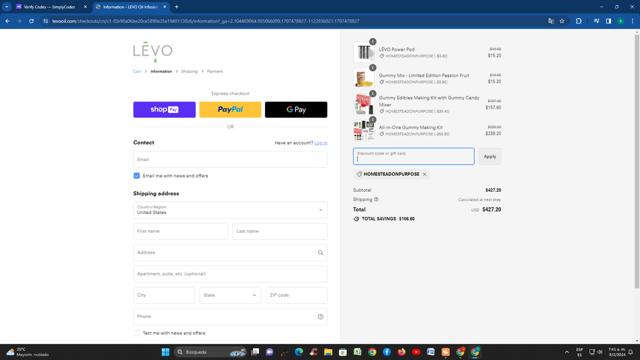Click the LEVO logo
This screenshot has width=640, height=360.
[153, 52]
